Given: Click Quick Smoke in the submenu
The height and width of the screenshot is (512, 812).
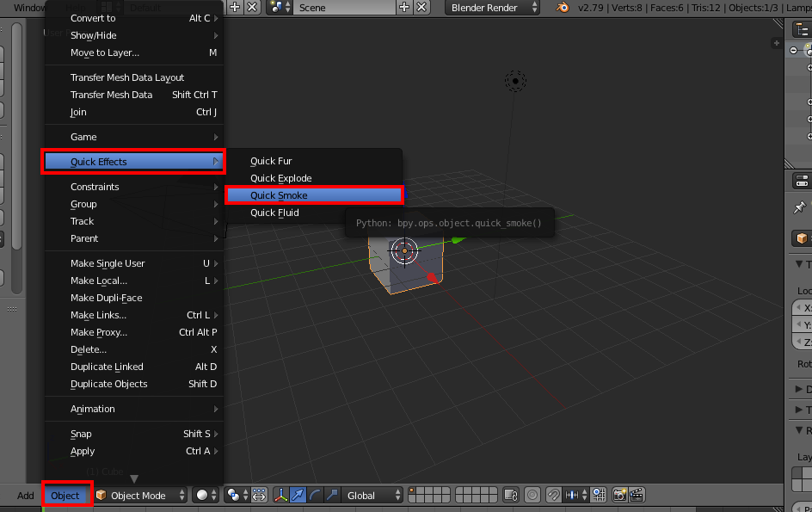Looking at the screenshot, I should pos(314,195).
